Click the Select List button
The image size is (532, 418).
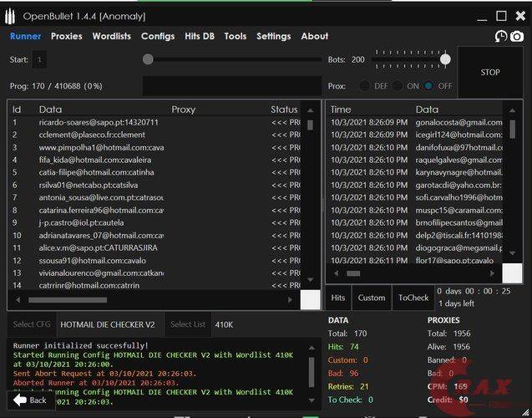[187, 324]
